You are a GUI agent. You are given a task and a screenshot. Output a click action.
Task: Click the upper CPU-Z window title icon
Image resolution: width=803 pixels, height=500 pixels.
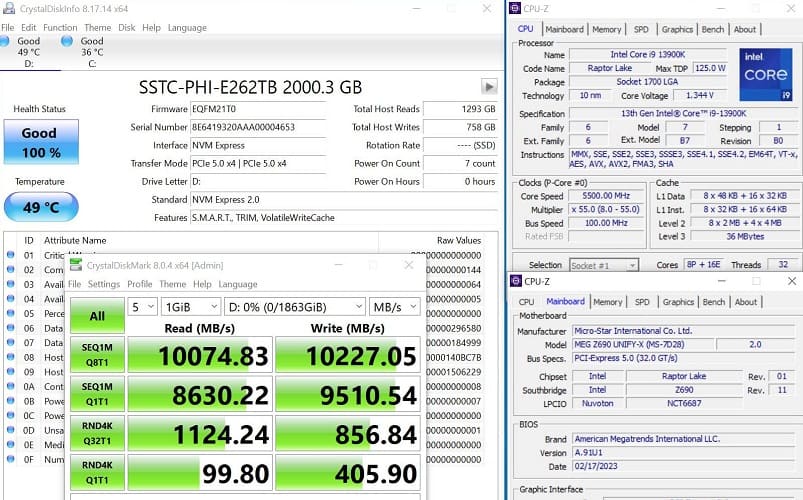(516, 9)
